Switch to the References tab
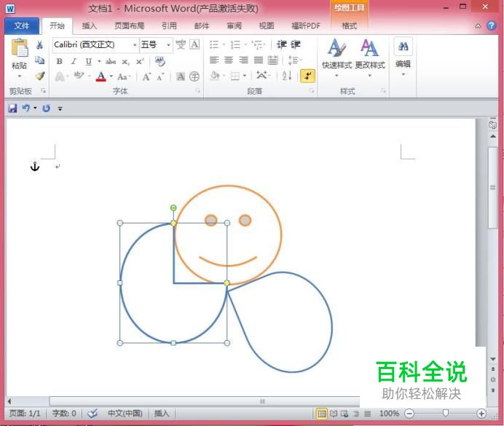Image resolution: width=504 pixels, height=426 pixels. point(169,26)
